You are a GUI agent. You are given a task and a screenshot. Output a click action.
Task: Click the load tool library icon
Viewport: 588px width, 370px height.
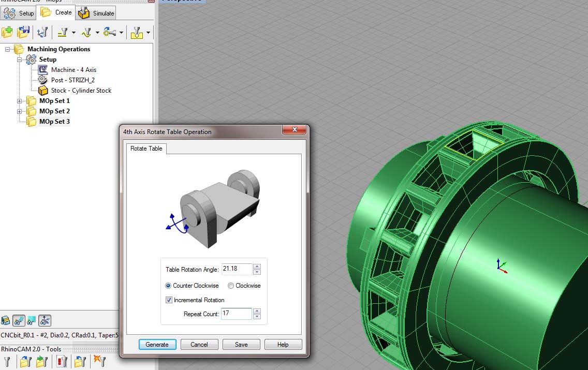point(25,361)
